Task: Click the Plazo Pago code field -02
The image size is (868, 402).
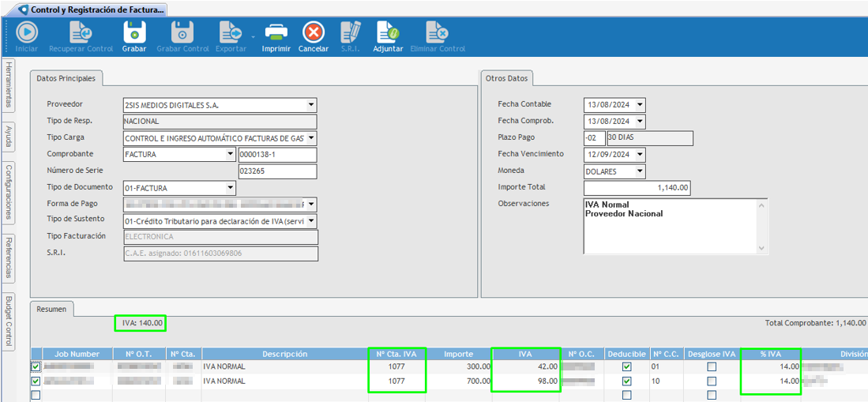Action: pyautogui.click(x=594, y=138)
